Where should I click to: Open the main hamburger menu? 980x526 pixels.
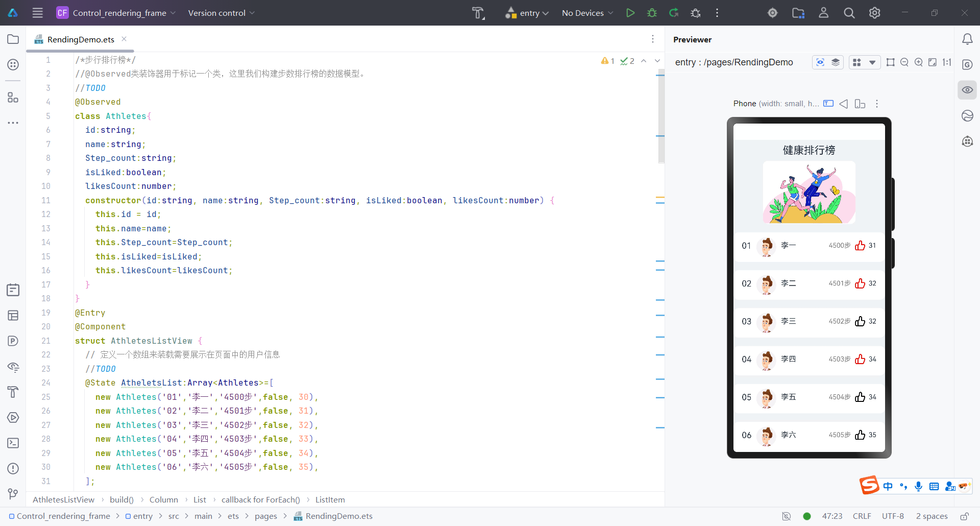tap(38, 13)
